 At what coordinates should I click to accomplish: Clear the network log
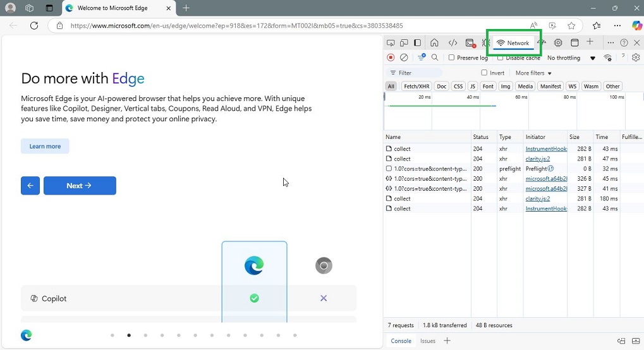point(404,57)
